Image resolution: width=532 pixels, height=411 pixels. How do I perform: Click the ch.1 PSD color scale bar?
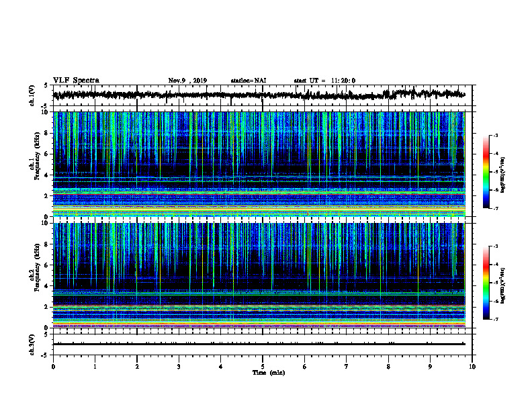486,172
